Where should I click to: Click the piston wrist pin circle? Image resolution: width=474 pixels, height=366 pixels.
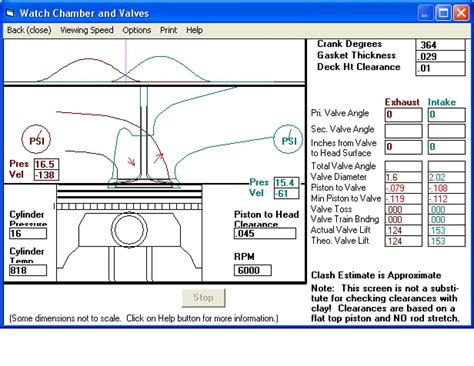coord(129,229)
